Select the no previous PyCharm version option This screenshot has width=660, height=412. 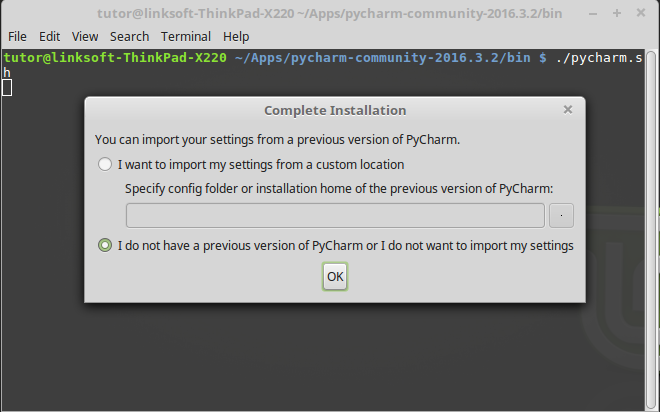105,245
